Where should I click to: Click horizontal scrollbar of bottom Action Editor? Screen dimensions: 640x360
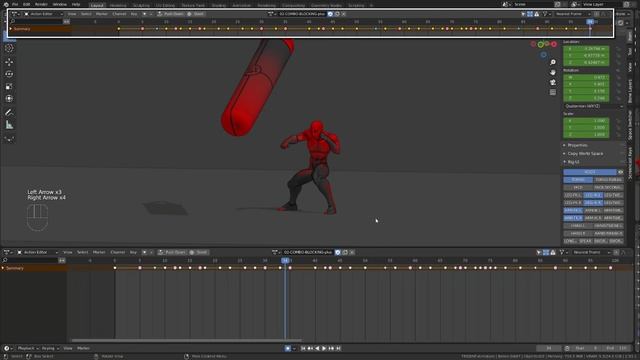187,340
